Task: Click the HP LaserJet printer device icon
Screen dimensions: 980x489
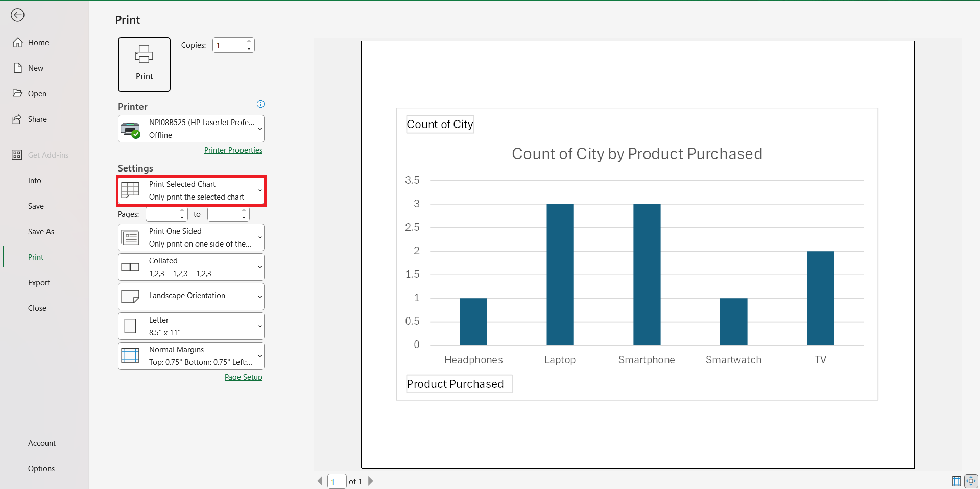Action: click(131, 129)
